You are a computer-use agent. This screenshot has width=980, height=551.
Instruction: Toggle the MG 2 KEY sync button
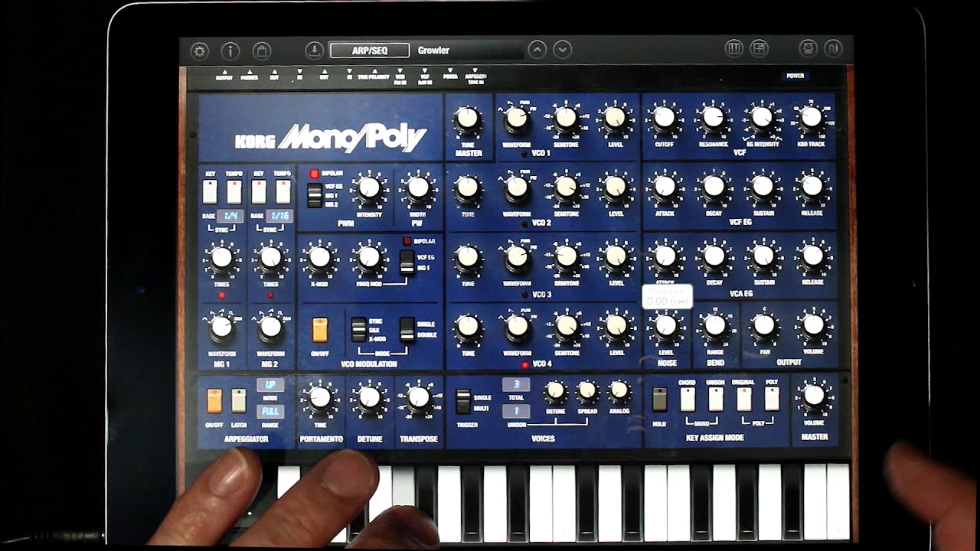pos(260,191)
